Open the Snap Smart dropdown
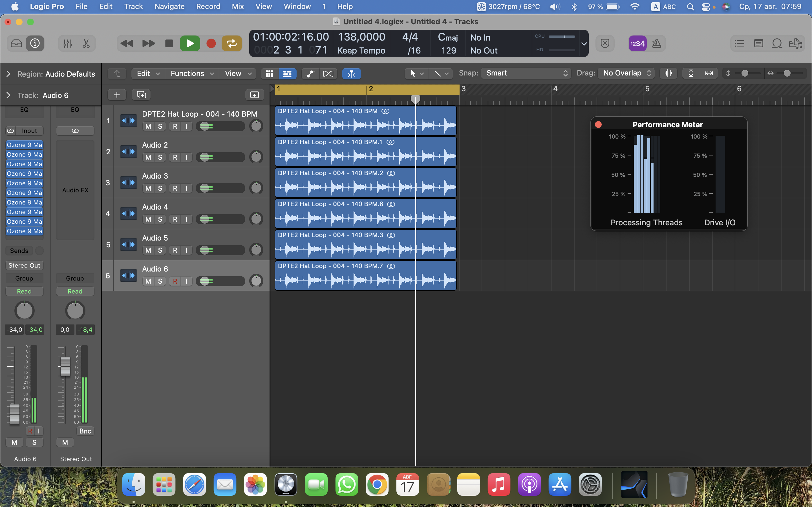This screenshot has height=507, width=812. pos(526,73)
